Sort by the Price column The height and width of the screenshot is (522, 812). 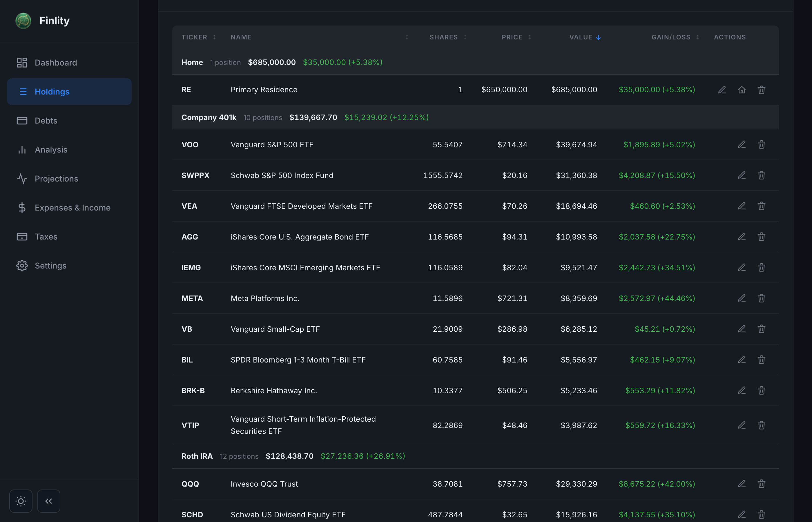coord(516,37)
